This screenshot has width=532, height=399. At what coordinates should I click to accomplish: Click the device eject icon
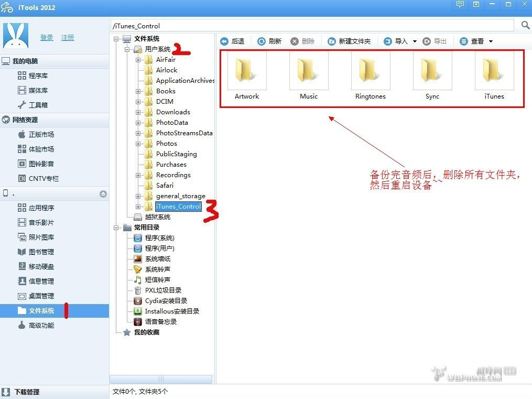pos(103,193)
